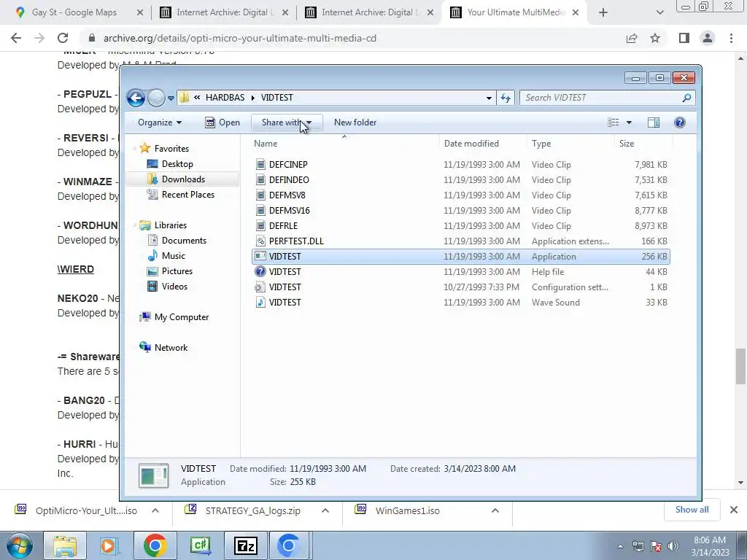Open the WinGames1.iso download item
Viewport: 747px width, 560px height.
[407, 511]
